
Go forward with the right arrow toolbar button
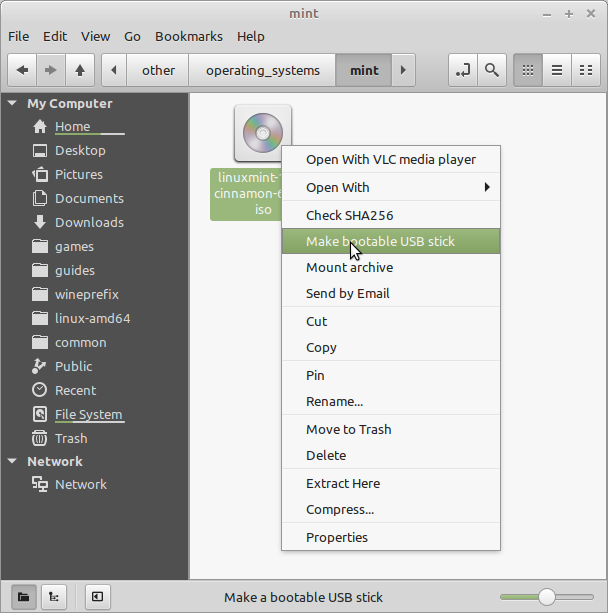click(x=51, y=70)
